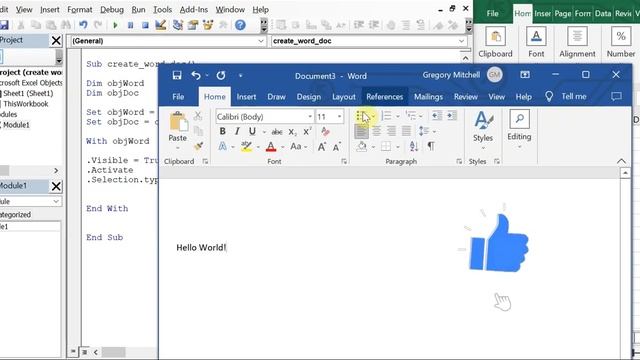Toggle Superscript in Word ribbon
This screenshot has width=640, height=360.
tap(307, 131)
